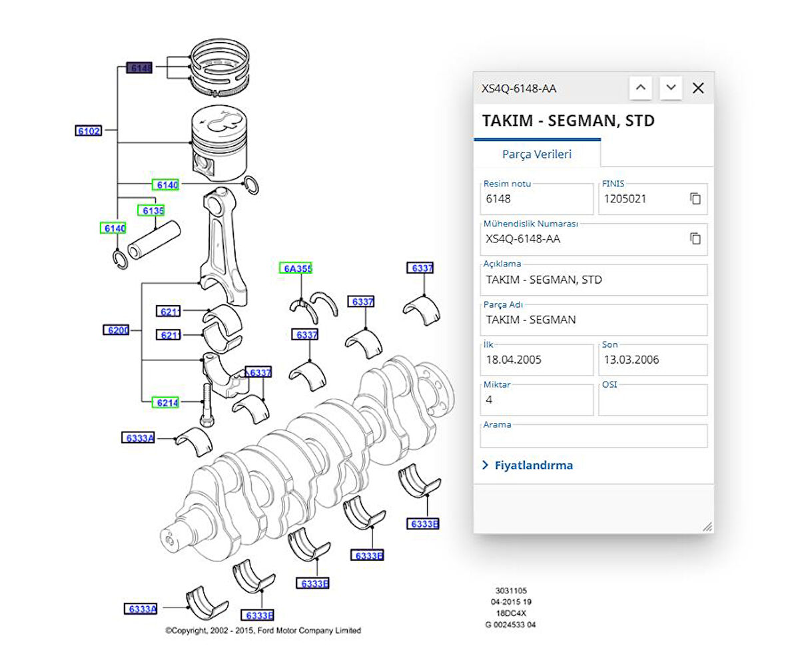Open the 6135 piston pin callout
Screen dimensions: 786x672
pyautogui.click(x=152, y=210)
